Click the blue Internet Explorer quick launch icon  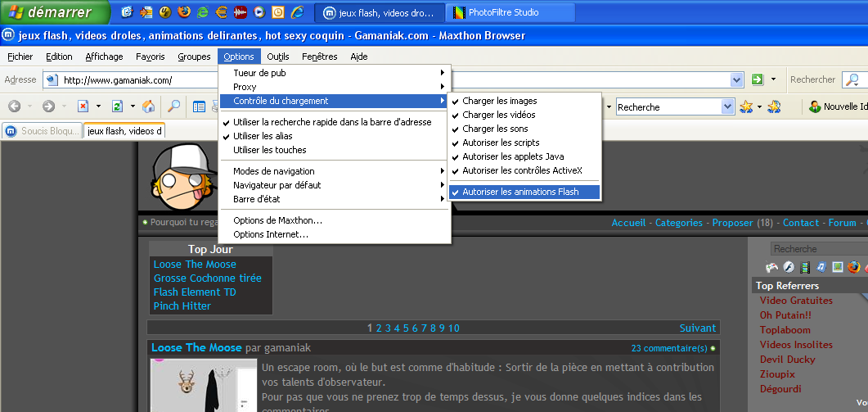297,11
